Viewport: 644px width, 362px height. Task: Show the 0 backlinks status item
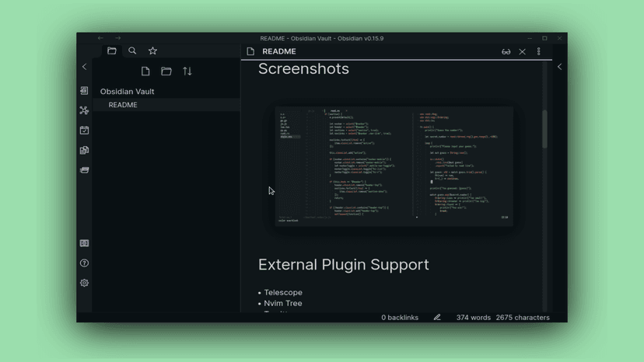[400, 318]
